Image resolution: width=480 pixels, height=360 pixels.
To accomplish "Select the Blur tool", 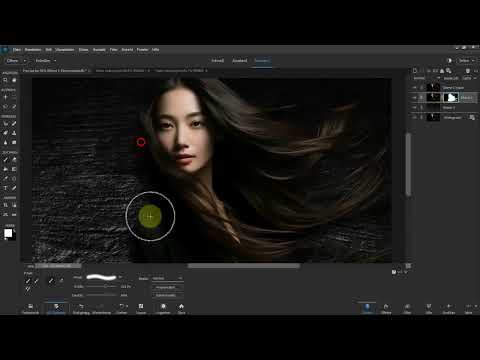I will [5, 142].
